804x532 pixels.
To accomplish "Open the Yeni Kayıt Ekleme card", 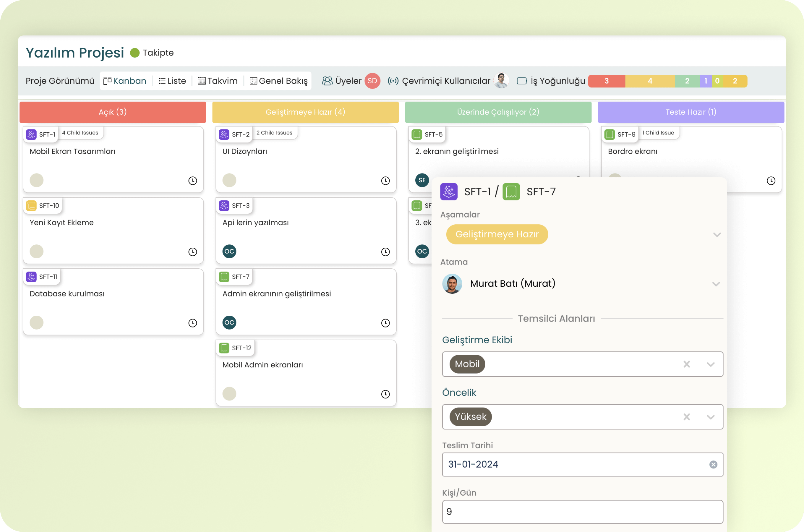I will click(113, 231).
